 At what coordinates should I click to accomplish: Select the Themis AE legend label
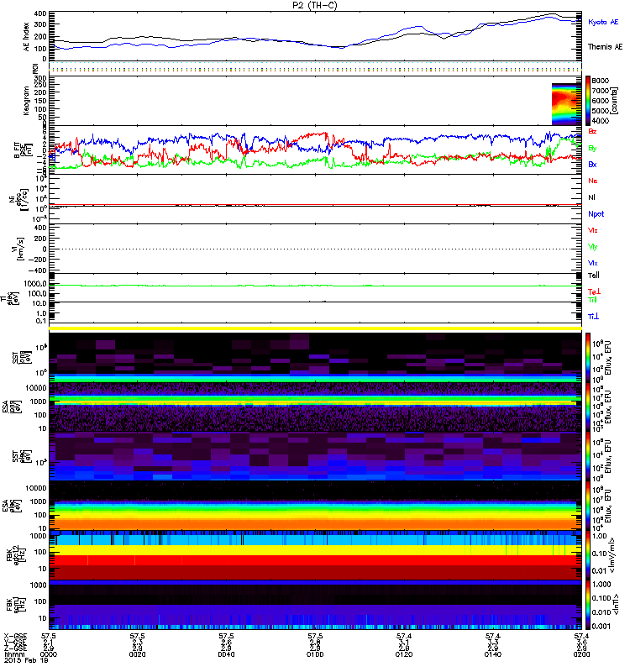(x=604, y=49)
